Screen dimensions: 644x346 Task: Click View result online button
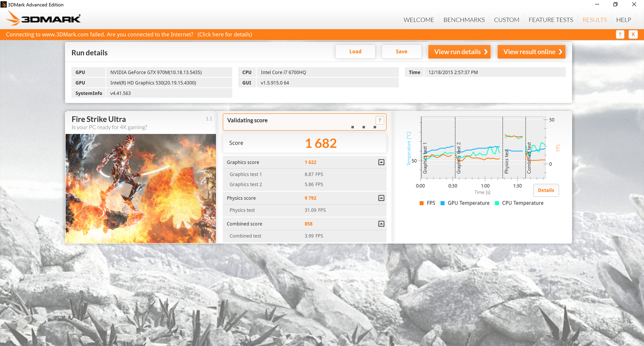pos(531,52)
